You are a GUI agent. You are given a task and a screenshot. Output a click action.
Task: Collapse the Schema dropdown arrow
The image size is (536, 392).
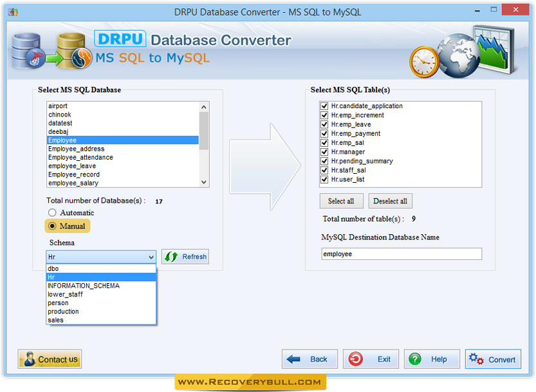pos(151,257)
